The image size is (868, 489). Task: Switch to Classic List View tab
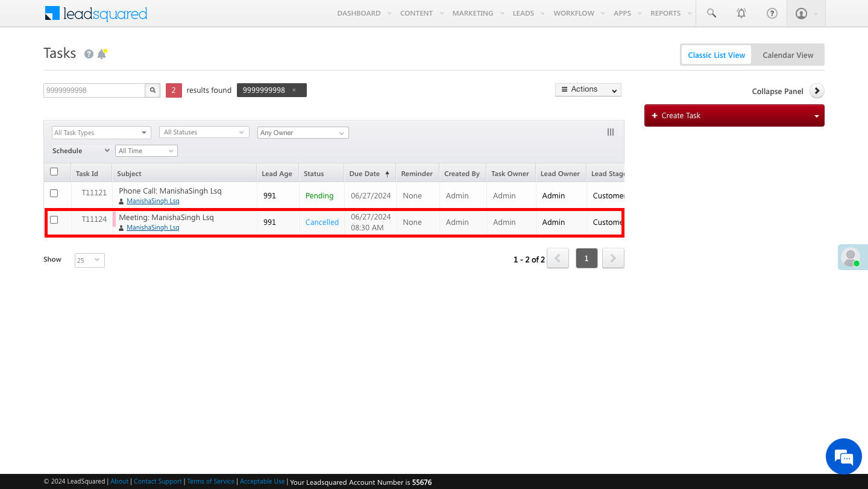(717, 55)
